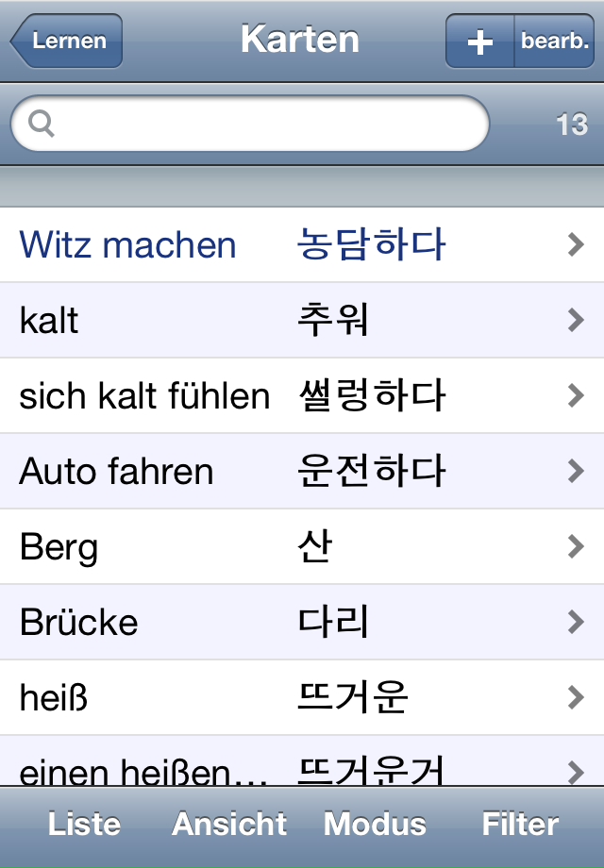
Task: Switch to the Ansicht tab
Action: (x=229, y=824)
